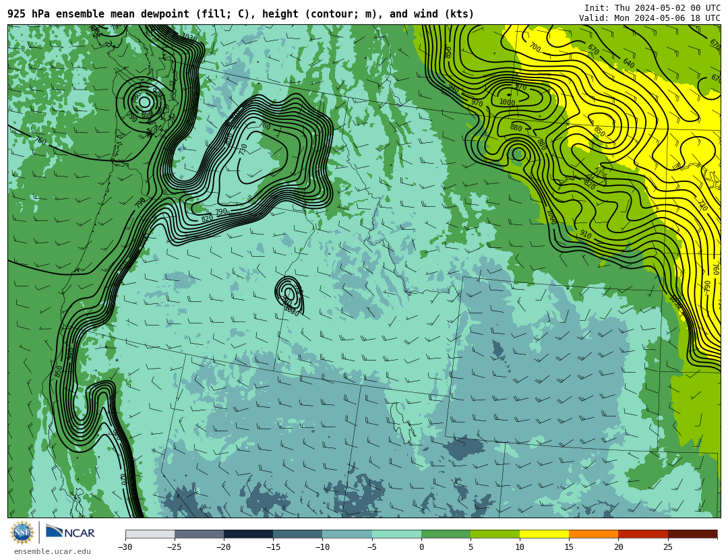728x560 pixels.
Task: Open the ensemble.ucar.edu site label
Action: pyautogui.click(x=53, y=552)
